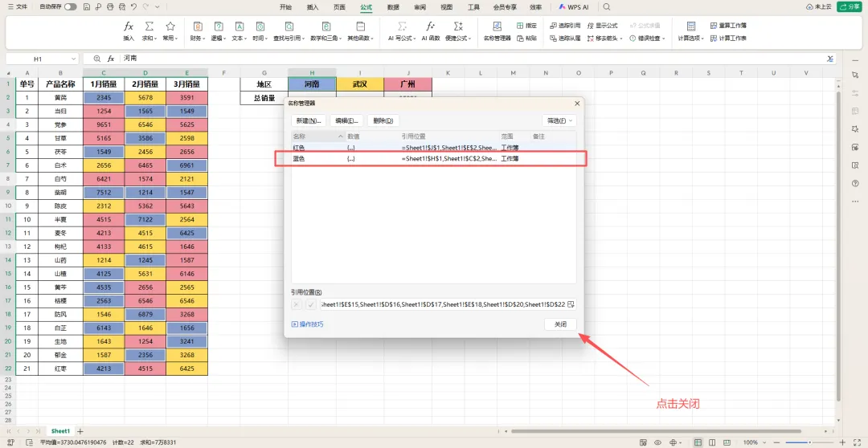Click Delete (删除) in Name Manager

(383, 120)
